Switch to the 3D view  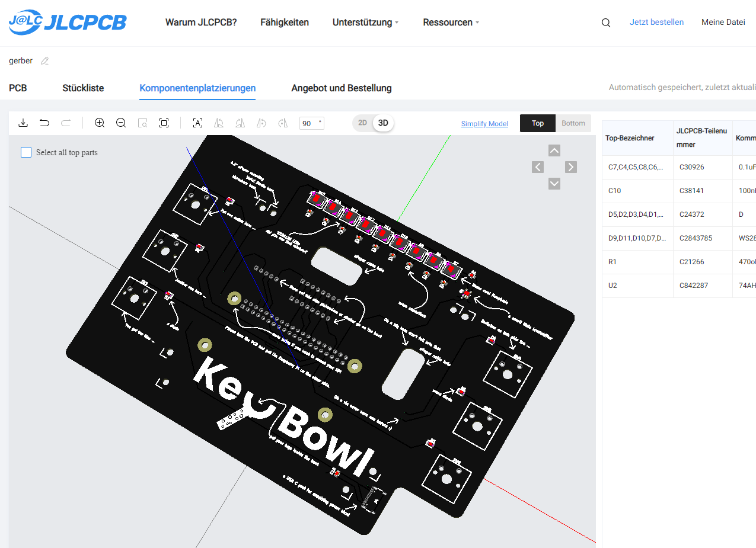(x=384, y=123)
